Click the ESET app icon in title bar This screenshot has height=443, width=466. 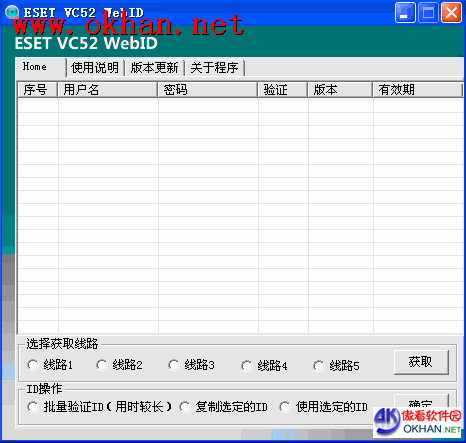point(12,12)
